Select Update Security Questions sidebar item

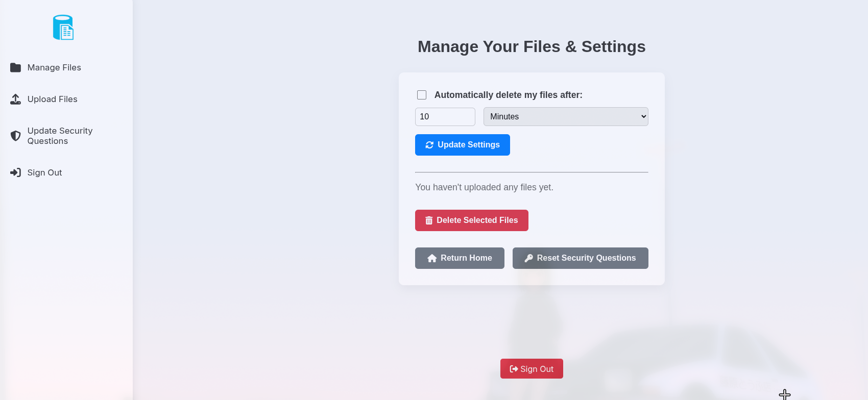[60, 136]
